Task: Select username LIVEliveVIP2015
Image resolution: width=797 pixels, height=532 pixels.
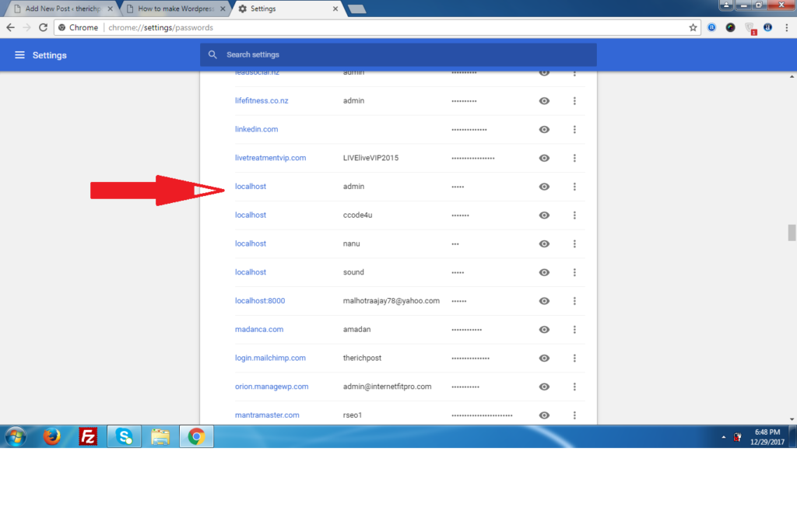Action: (370, 158)
